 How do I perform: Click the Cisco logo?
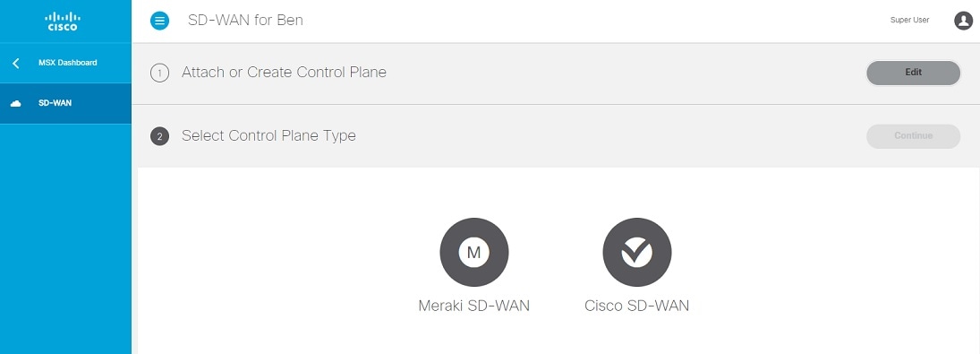click(63, 22)
